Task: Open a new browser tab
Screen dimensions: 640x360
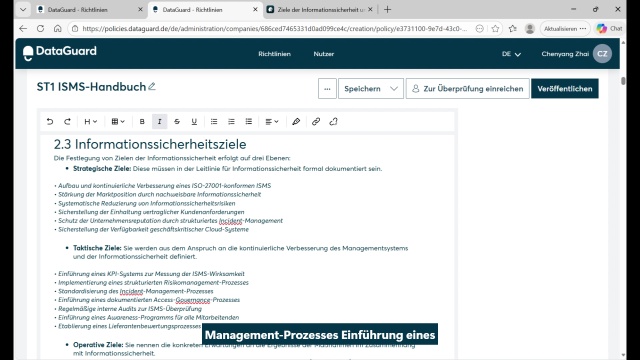Action: tap(387, 9)
